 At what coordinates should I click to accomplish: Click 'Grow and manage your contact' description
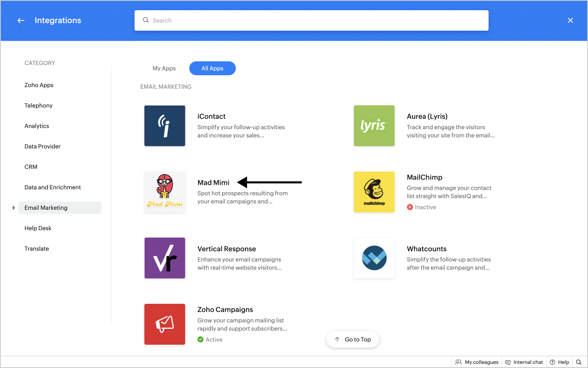[x=449, y=192]
